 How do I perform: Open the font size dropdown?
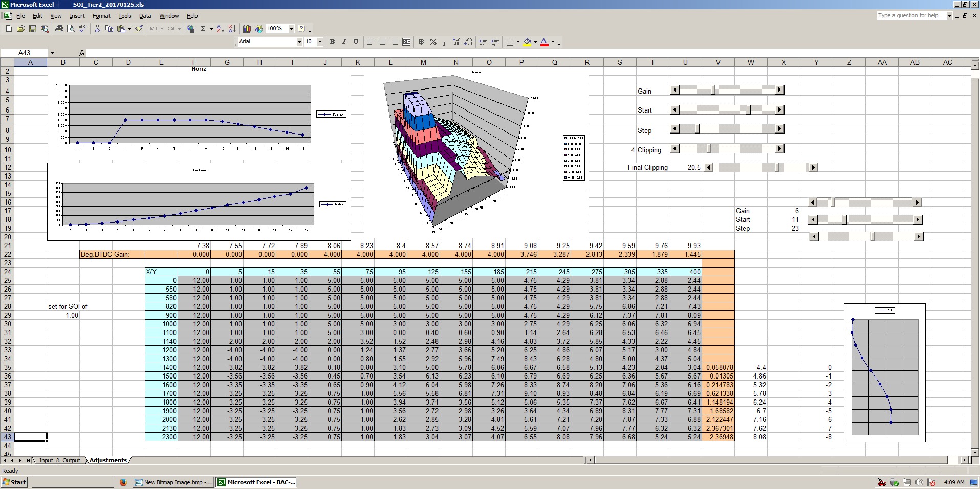(x=320, y=42)
